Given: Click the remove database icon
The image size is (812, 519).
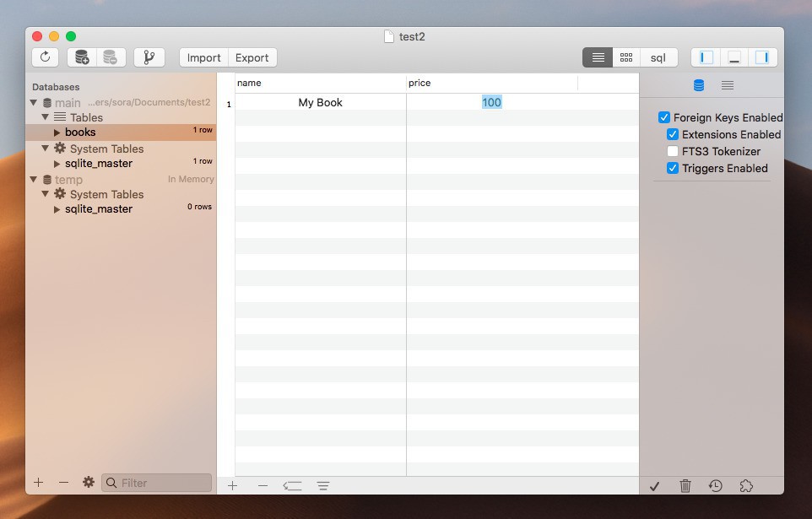Looking at the screenshot, I should (110, 57).
